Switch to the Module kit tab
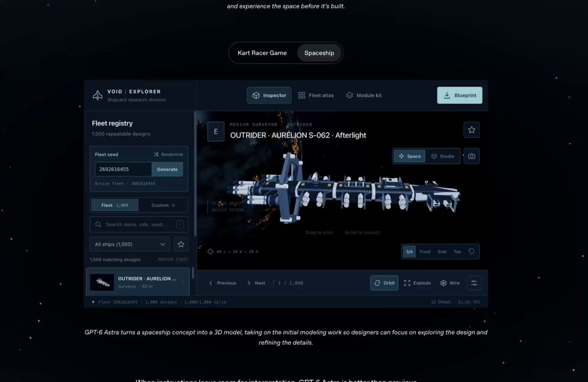The height and width of the screenshot is (382, 588). [x=364, y=95]
